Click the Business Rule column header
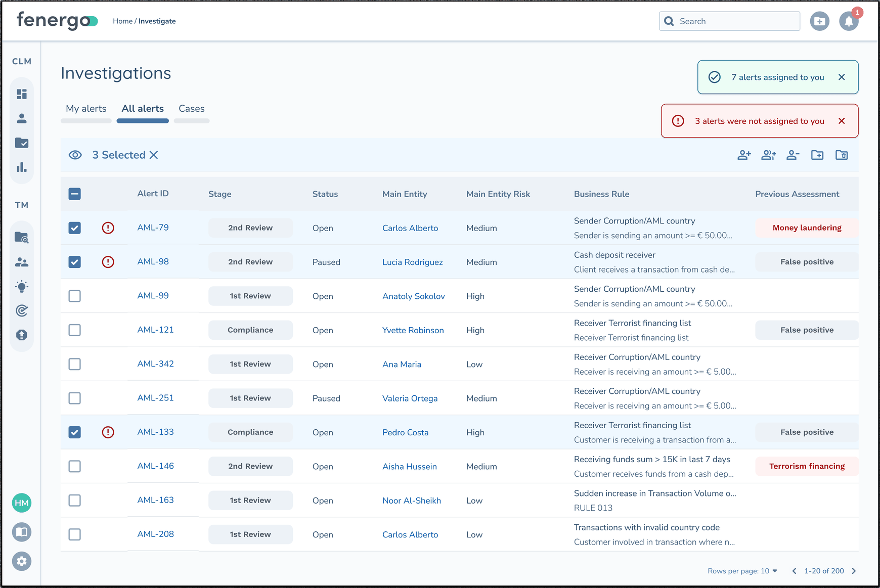Image resolution: width=880 pixels, height=588 pixels. 602,194
